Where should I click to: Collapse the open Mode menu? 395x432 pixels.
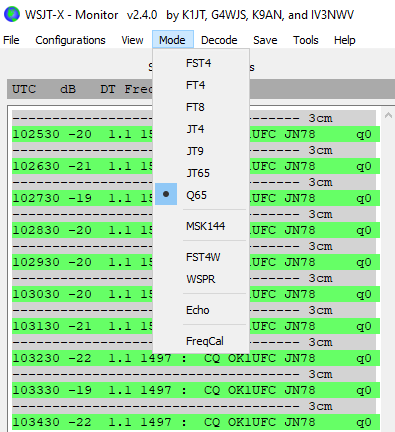click(172, 40)
